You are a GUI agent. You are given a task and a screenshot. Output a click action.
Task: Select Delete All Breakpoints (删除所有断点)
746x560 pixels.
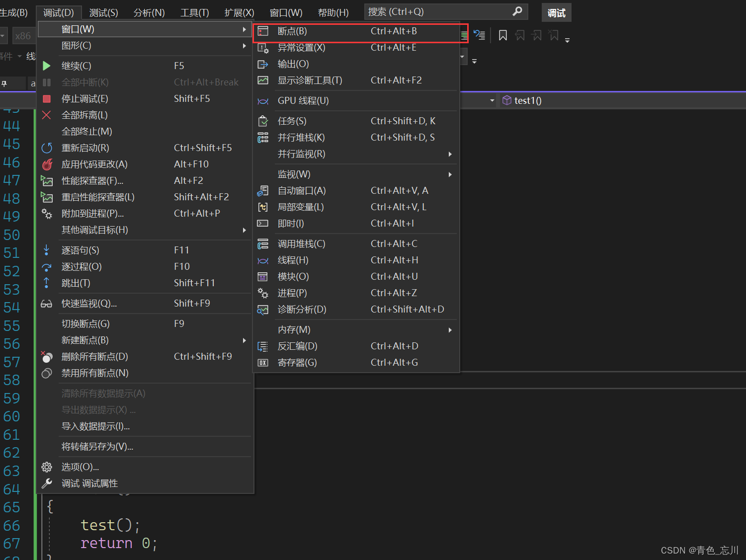point(95,357)
